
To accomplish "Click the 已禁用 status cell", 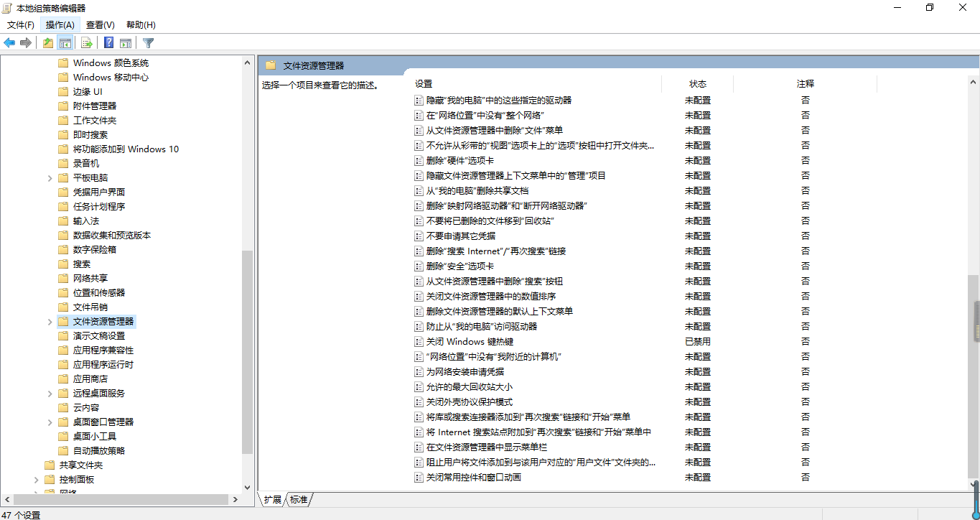I will point(698,342).
